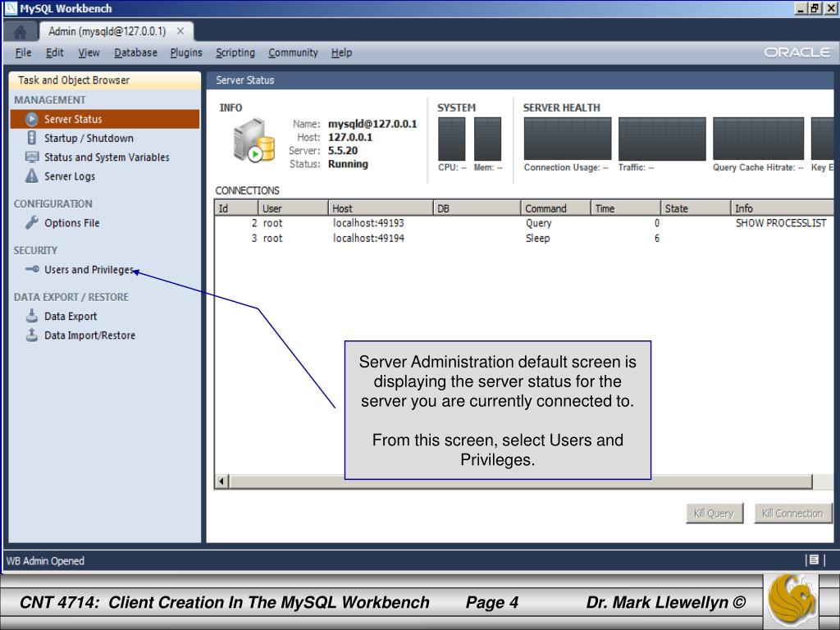
Task: Open Data Import/Restore
Action: tap(90, 335)
